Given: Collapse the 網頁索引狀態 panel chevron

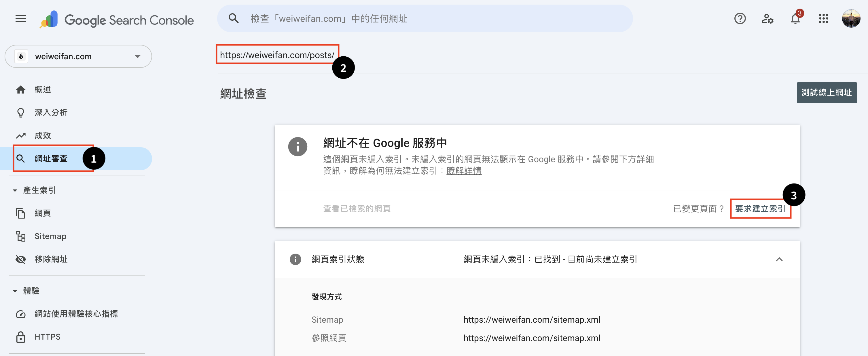Looking at the screenshot, I should click(x=779, y=259).
